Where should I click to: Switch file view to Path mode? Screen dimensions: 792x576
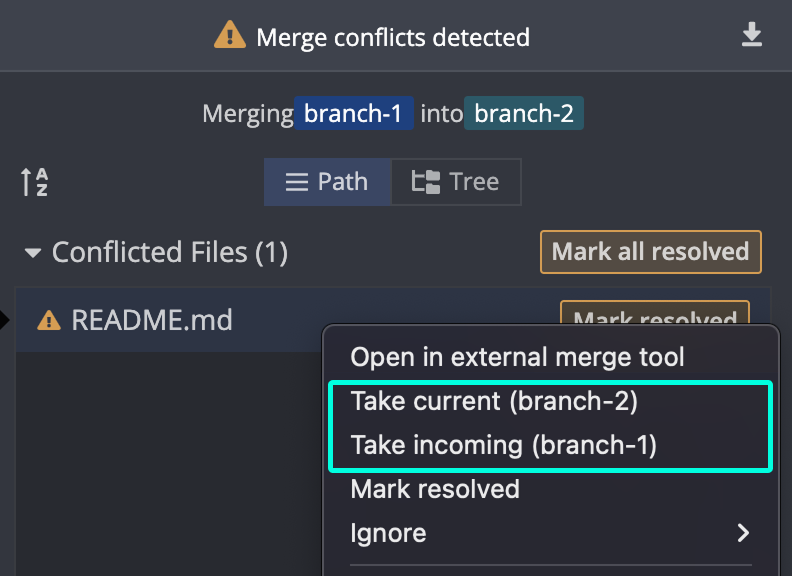pyautogui.click(x=327, y=182)
